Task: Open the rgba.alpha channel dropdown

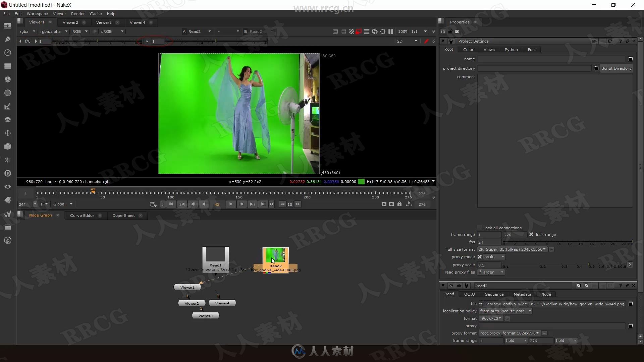Action: [53, 32]
